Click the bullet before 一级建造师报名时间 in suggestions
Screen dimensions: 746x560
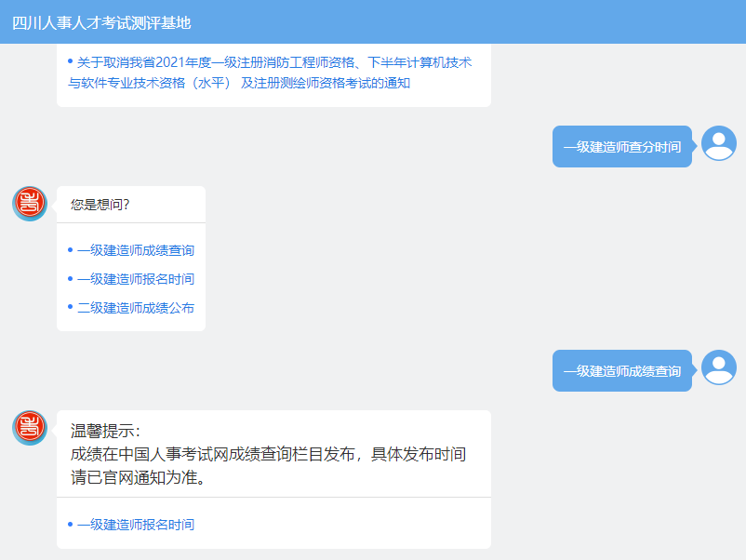pyautogui.click(x=70, y=277)
